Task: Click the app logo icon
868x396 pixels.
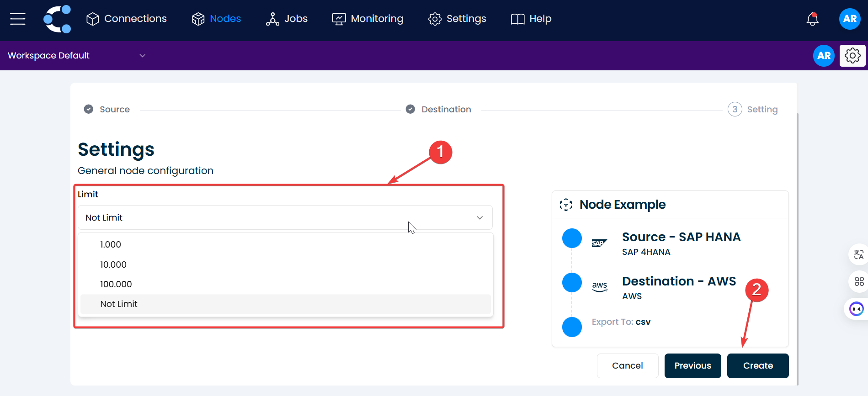Action: (x=58, y=19)
